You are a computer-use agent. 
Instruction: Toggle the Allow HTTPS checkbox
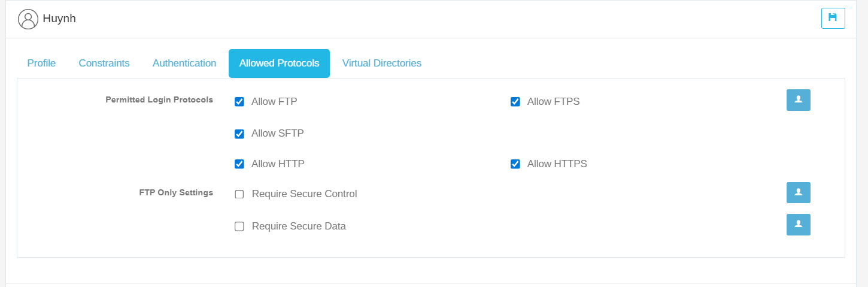click(515, 164)
